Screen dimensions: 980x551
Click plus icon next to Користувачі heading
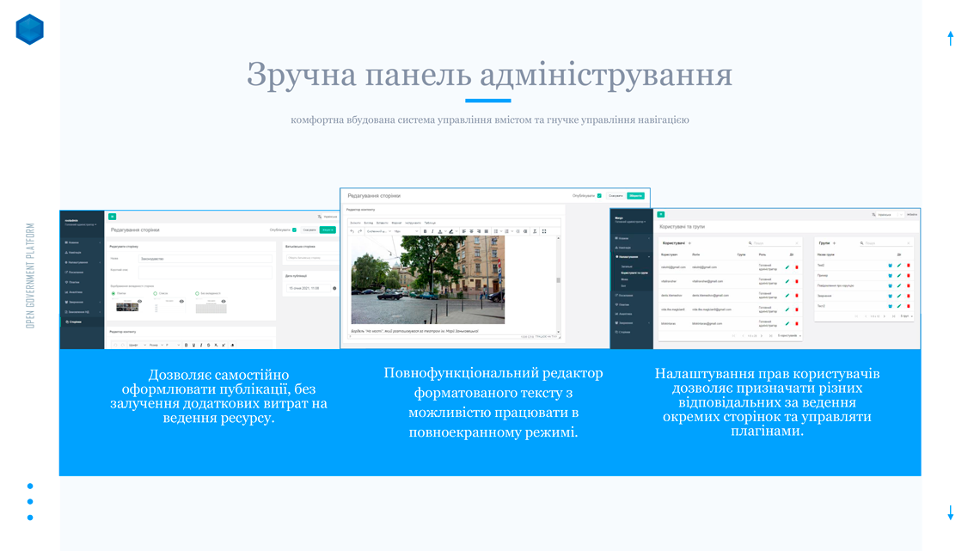(690, 243)
